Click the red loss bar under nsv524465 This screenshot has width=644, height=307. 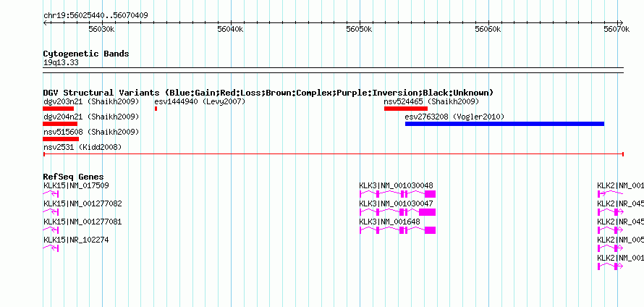406,109
